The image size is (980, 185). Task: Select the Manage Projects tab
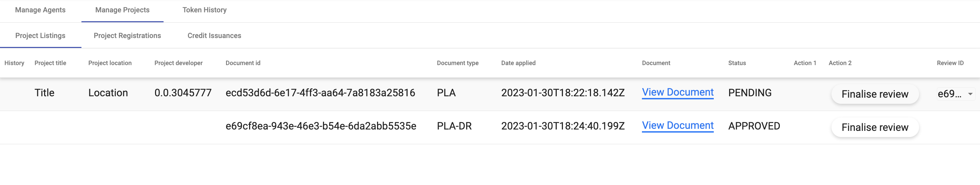pos(122,10)
